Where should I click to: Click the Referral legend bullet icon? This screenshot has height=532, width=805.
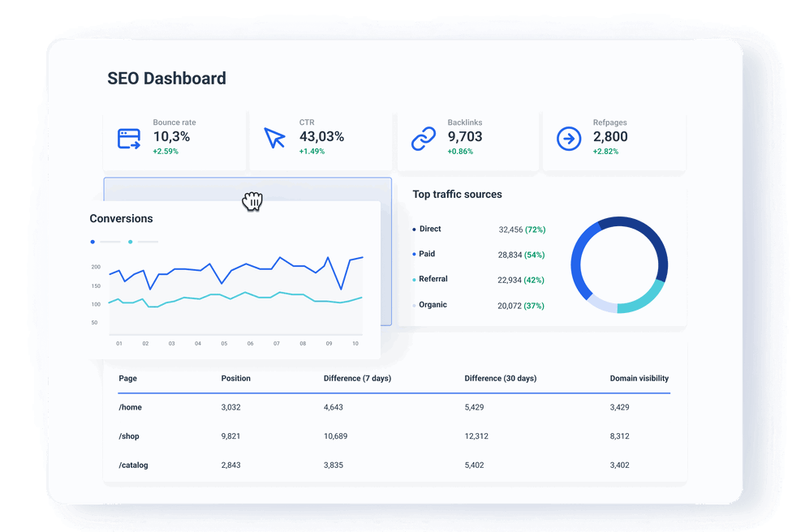tap(415, 279)
